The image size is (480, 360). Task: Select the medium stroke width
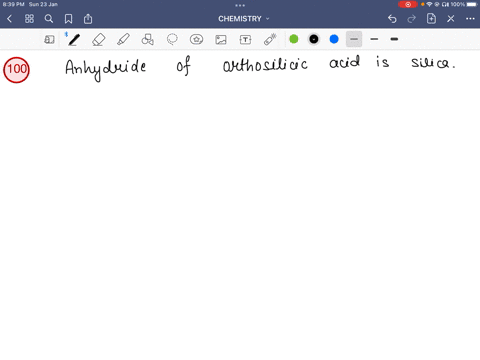[374, 39]
